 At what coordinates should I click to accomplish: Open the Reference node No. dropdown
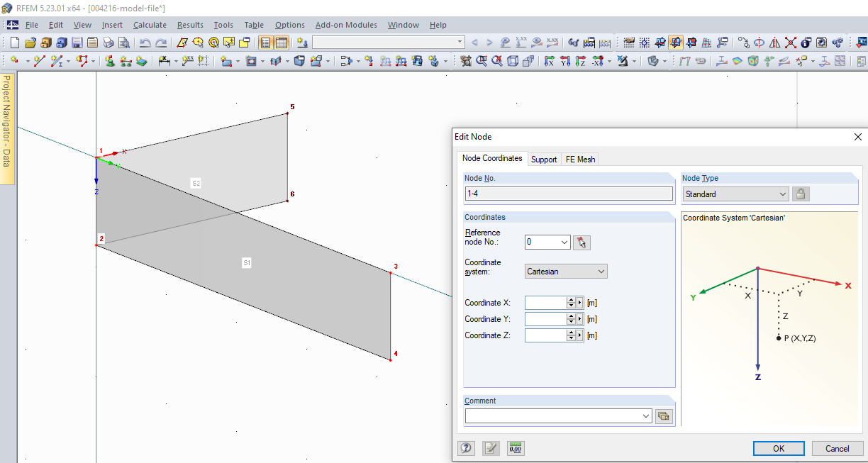564,242
